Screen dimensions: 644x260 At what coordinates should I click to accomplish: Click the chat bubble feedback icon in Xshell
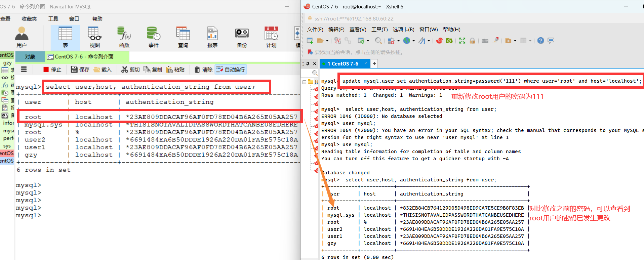[x=551, y=41]
